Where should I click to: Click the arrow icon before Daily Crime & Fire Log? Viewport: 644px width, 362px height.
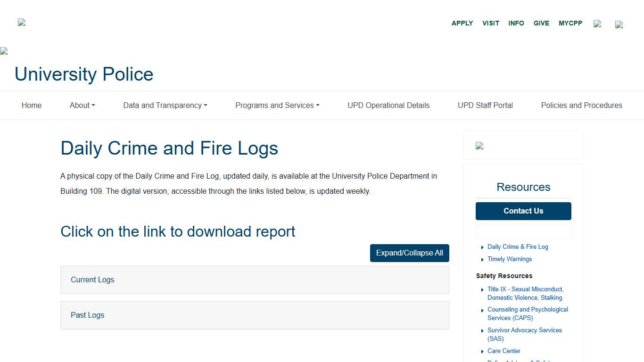click(482, 247)
